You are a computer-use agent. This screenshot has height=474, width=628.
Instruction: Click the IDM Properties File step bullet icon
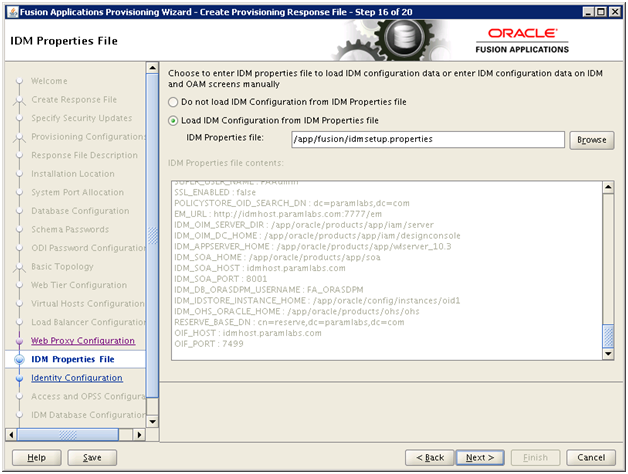click(19, 359)
